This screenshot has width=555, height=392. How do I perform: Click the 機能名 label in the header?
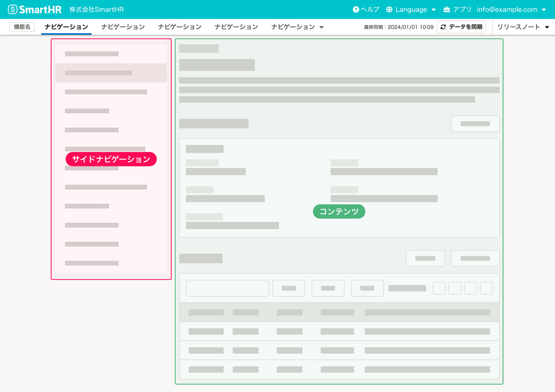22,26
